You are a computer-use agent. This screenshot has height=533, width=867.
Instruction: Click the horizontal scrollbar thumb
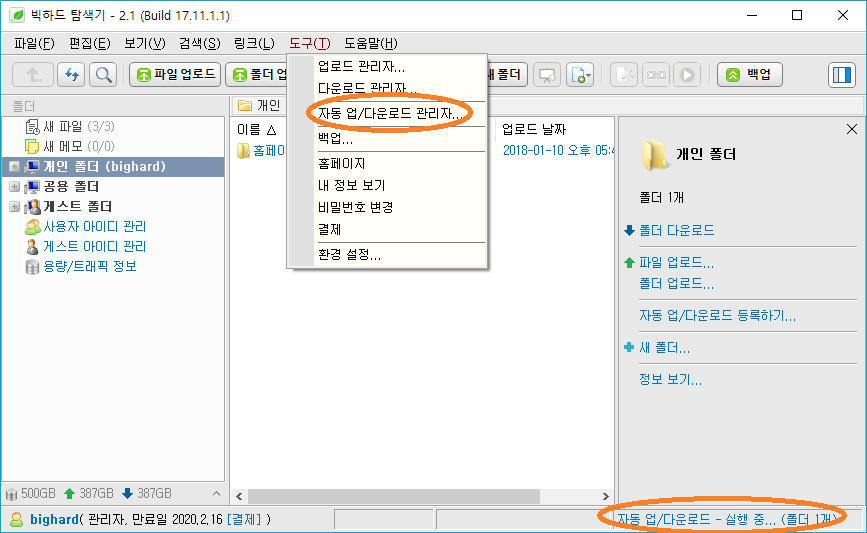pos(394,497)
